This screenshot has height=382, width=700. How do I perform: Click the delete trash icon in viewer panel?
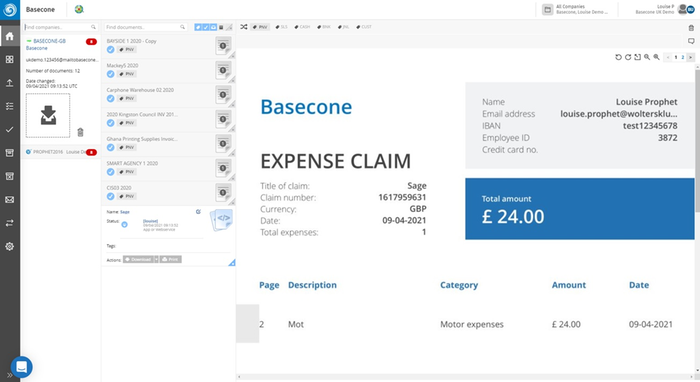pos(691,28)
